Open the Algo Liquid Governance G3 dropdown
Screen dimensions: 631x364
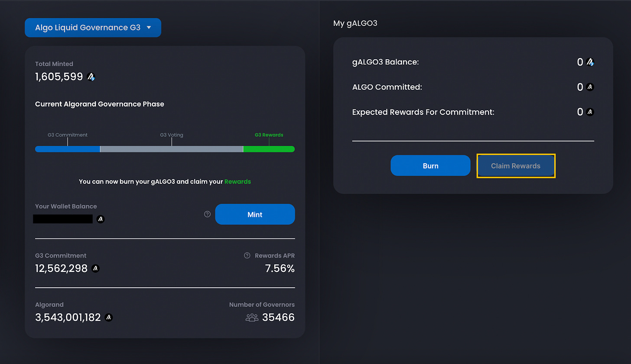(93, 28)
